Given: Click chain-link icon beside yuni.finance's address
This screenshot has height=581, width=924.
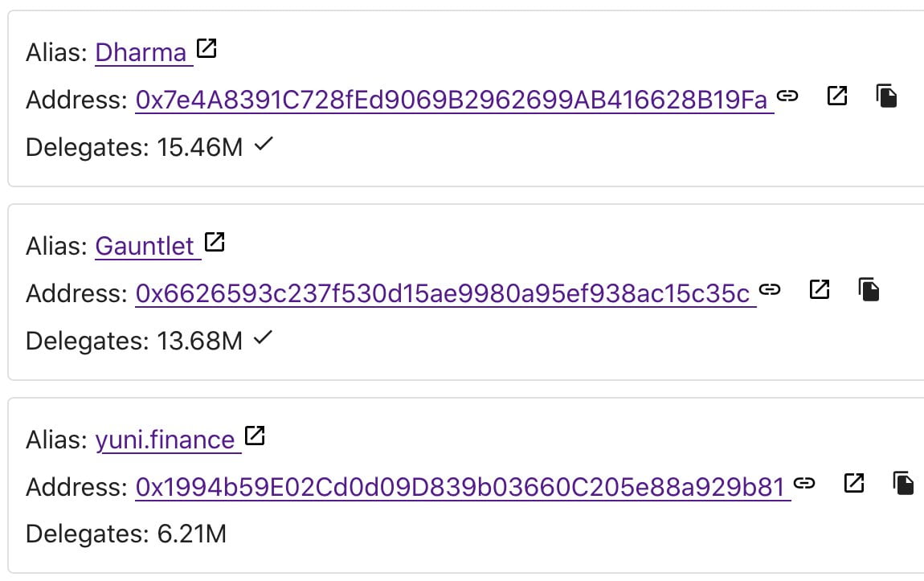Looking at the screenshot, I should click(804, 483).
